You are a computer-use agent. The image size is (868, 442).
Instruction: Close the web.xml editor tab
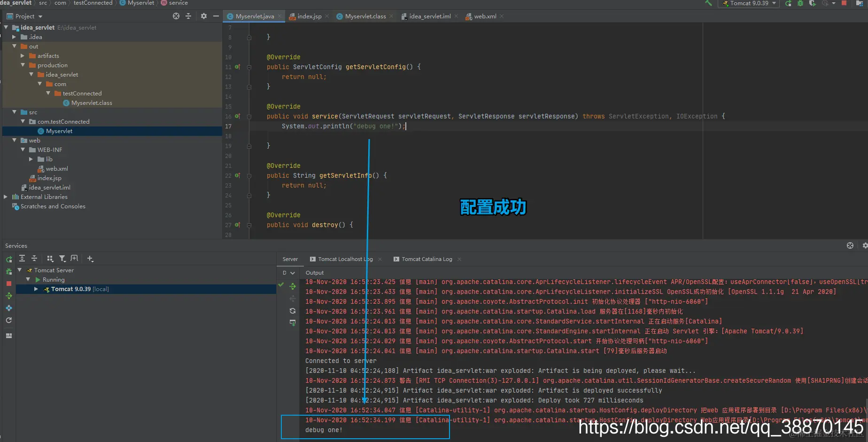502,16
